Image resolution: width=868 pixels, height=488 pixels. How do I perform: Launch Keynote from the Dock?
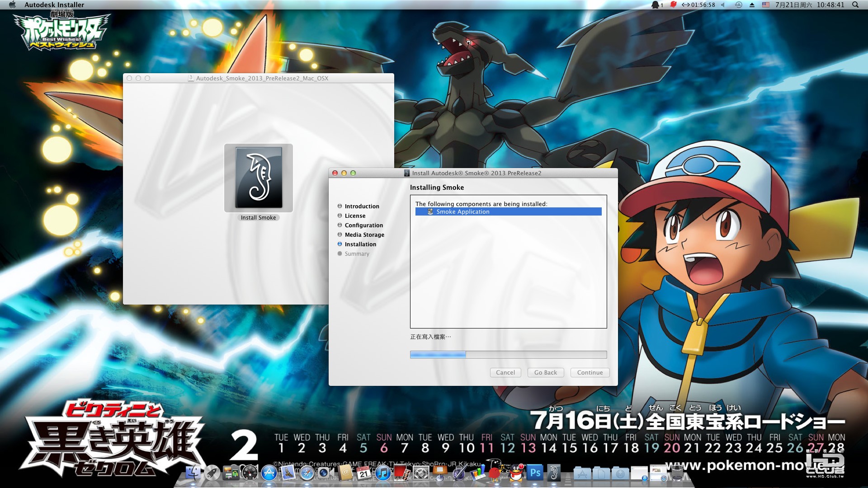(x=440, y=473)
